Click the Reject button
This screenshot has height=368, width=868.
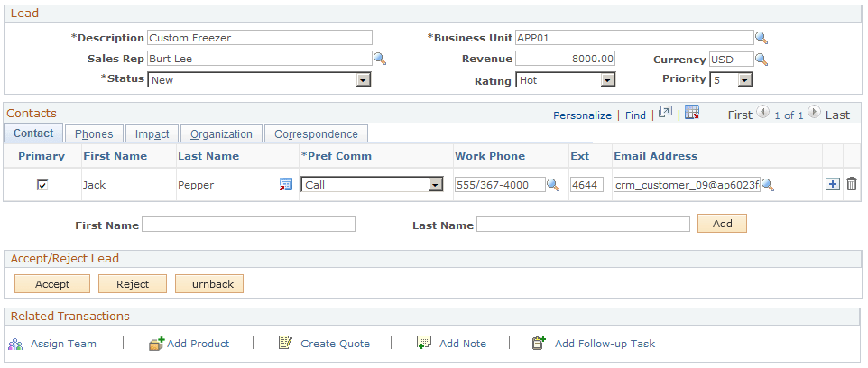pos(133,284)
